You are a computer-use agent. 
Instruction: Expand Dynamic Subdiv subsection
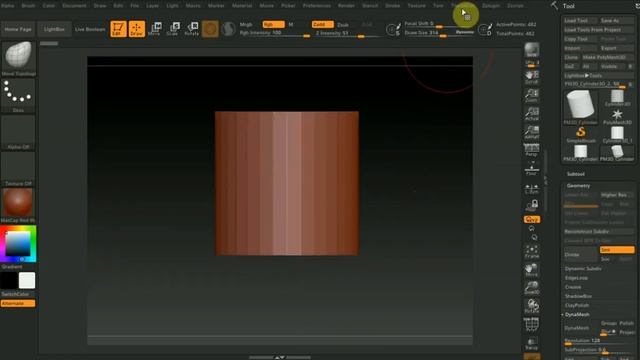583,269
